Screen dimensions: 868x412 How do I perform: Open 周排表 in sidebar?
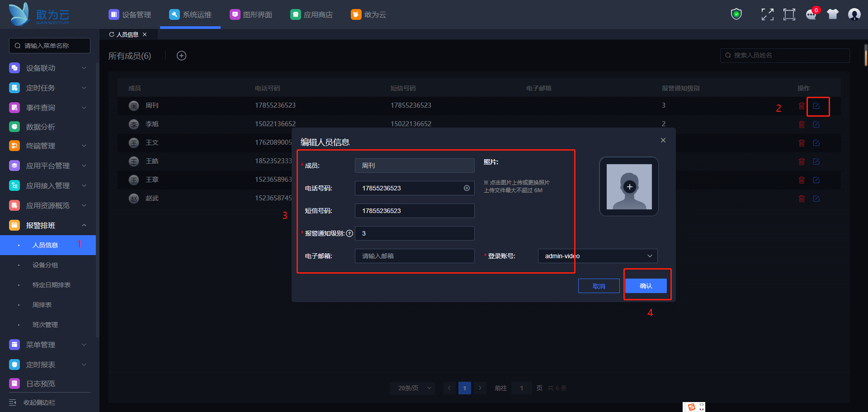[42, 305]
